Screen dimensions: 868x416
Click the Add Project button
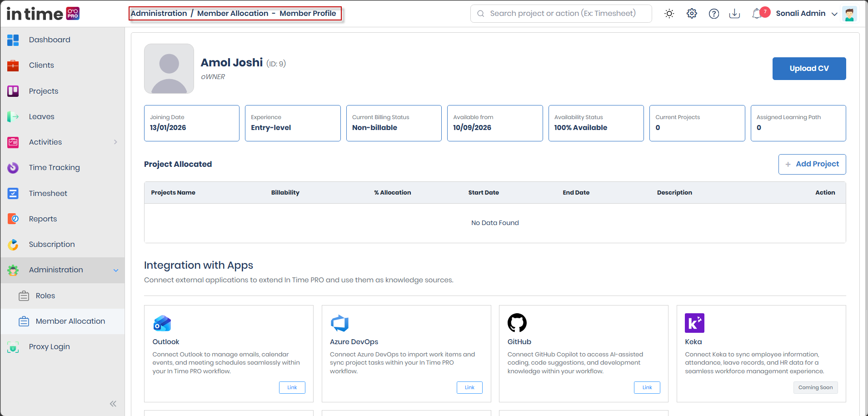coord(812,164)
